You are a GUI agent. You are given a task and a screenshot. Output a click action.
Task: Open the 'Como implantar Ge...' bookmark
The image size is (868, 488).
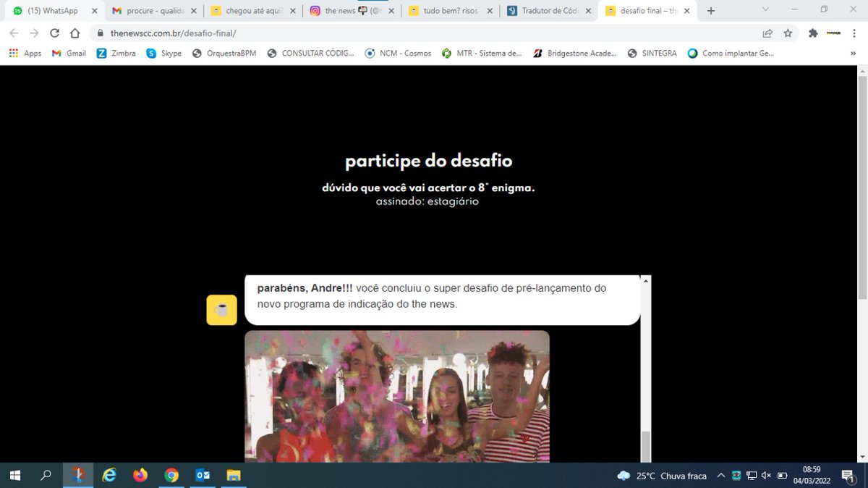click(x=731, y=53)
